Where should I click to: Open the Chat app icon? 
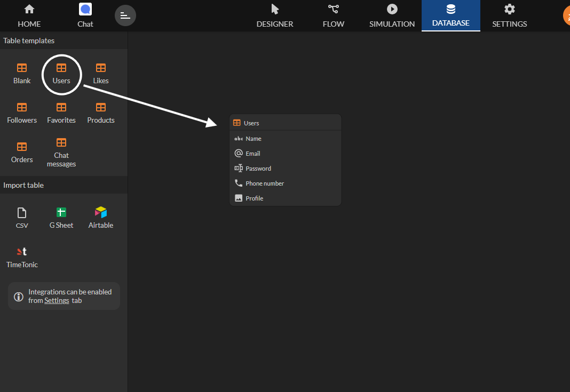pyautogui.click(x=85, y=15)
